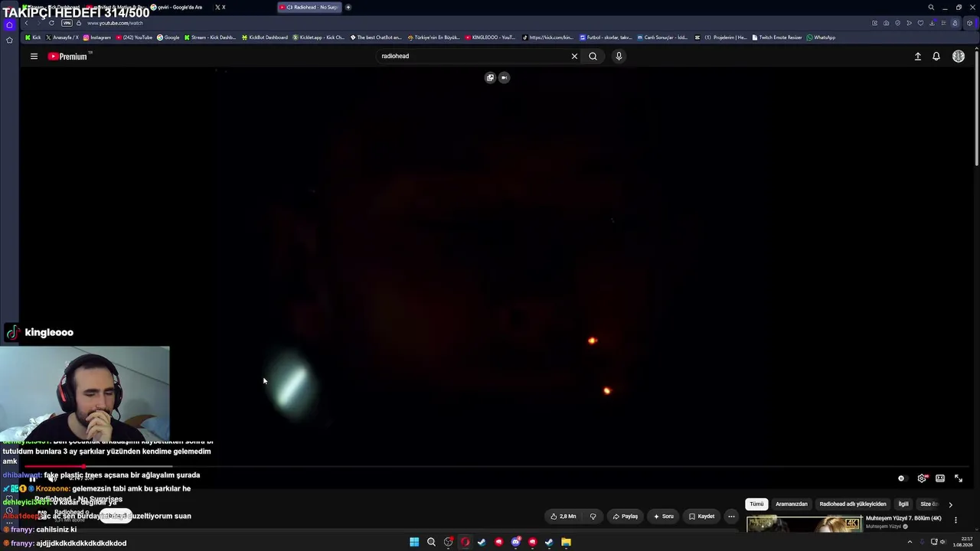Dislike the Radiohead video
Screen dimensions: 980x551
[x=593, y=517]
